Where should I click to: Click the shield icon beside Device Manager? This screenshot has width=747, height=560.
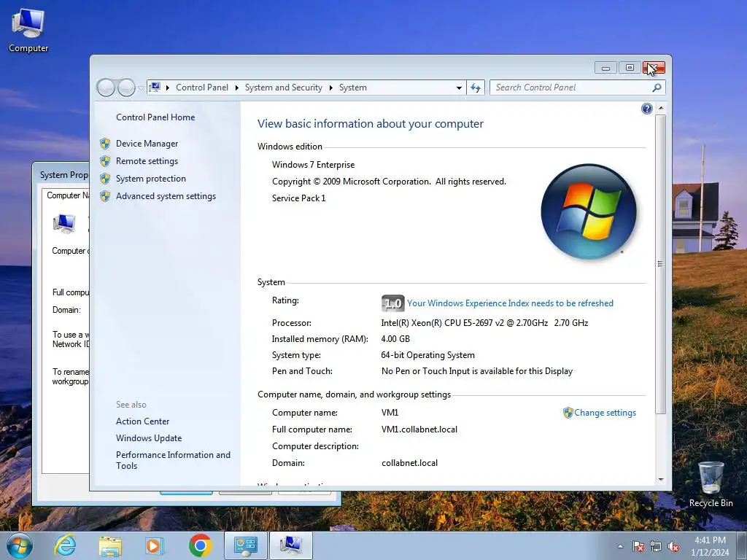coord(105,144)
